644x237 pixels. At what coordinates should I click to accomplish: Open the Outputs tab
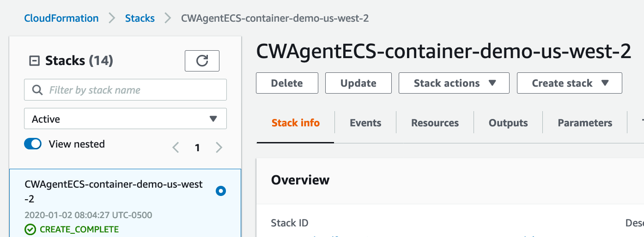[508, 123]
